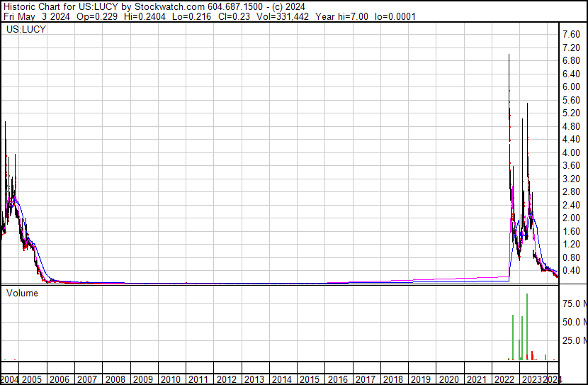Click the 2020 year label on time axis
The width and height of the screenshot is (588, 385).
pyautogui.click(x=449, y=379)
